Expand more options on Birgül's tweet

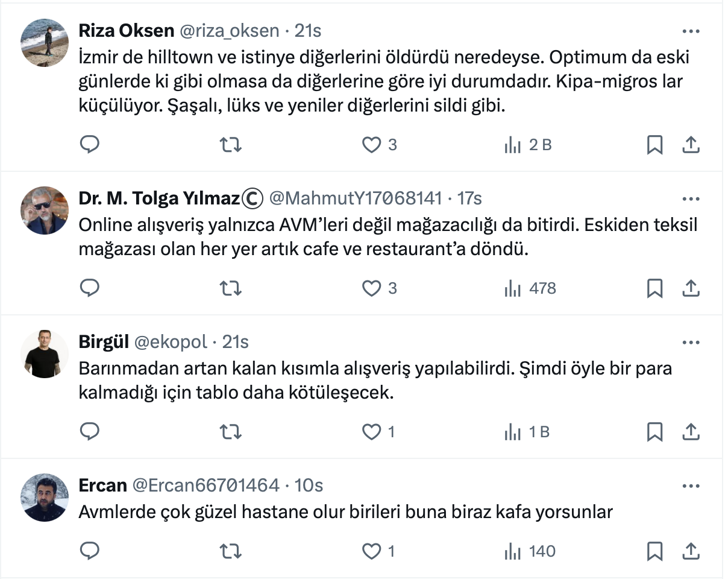click(690, 343)
